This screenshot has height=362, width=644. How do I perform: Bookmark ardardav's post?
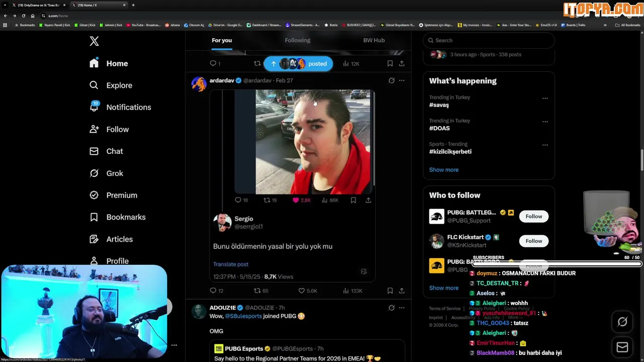tap(390, 291)
